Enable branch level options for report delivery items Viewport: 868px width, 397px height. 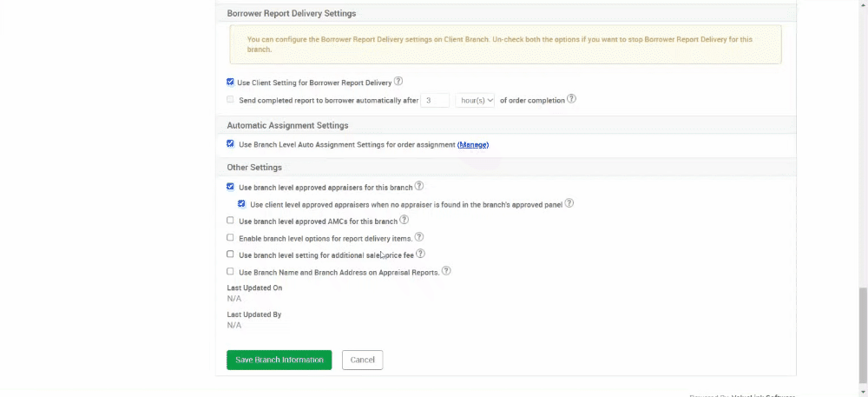point(230,237)
